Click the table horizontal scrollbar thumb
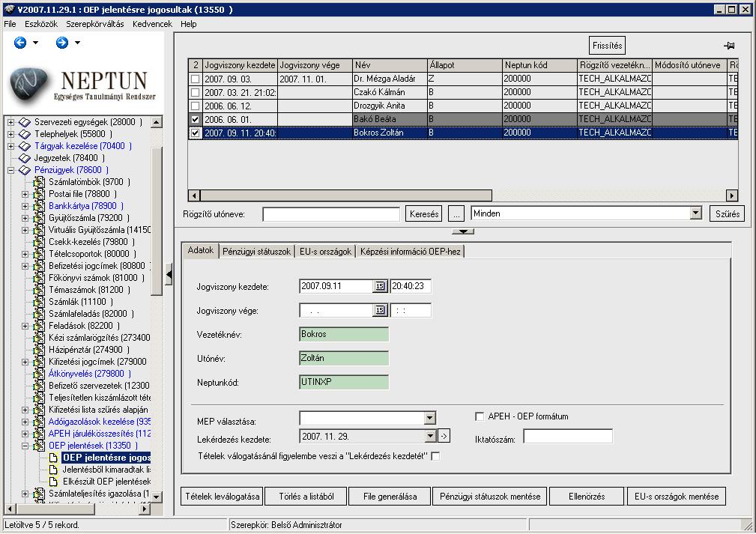 (345, 195)
